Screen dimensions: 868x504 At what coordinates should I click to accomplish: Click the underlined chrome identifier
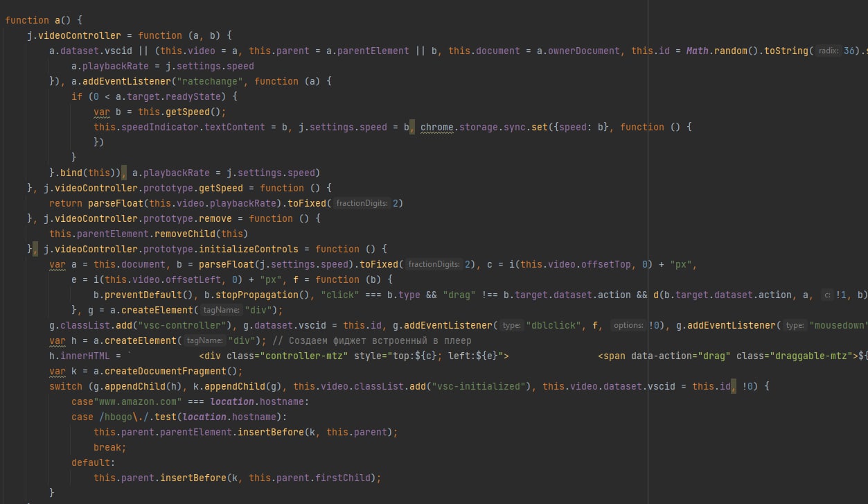tap(437, 127)
